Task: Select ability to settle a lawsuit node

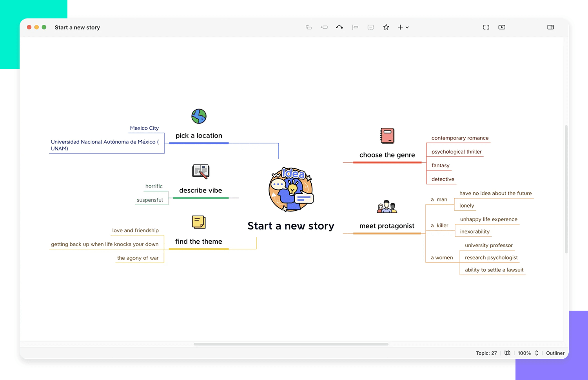Action: point(494,270)
